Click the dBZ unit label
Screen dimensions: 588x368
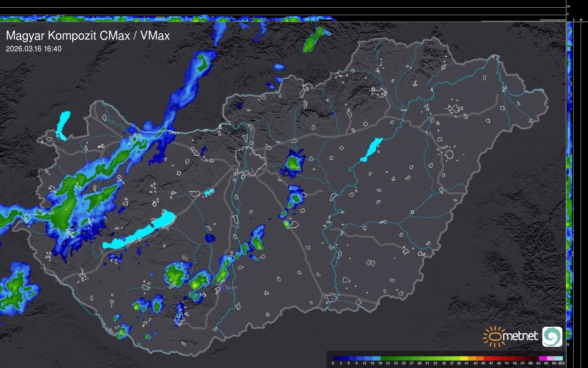[561, 363]
